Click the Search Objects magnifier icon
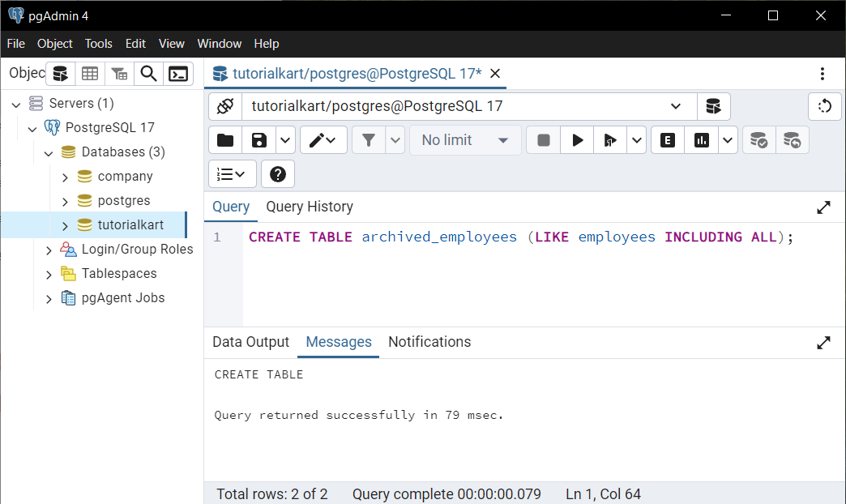This screenshot has width=846, height=504. click(x=148, y=74)
